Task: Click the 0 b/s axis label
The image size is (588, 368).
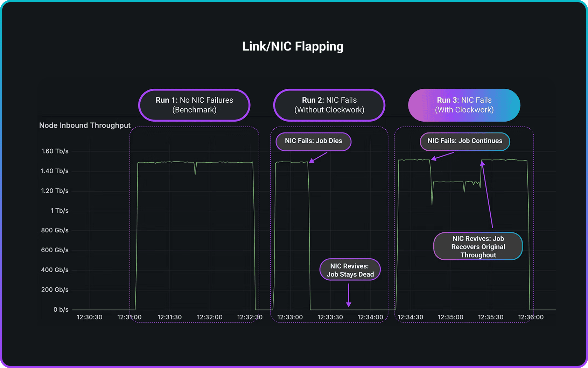Action: (x=61, y=309)
